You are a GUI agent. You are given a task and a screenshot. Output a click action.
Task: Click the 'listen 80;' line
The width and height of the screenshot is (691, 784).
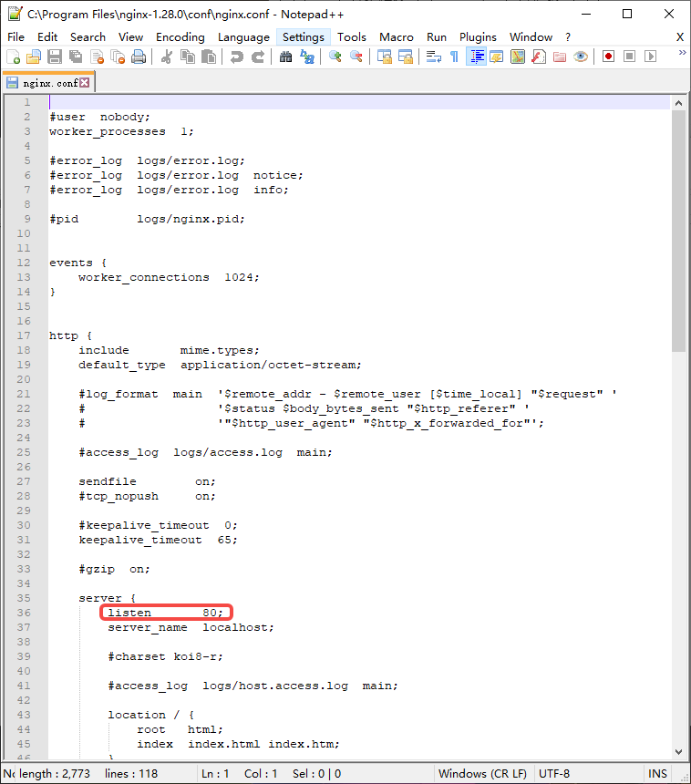(x=166, y=613)
